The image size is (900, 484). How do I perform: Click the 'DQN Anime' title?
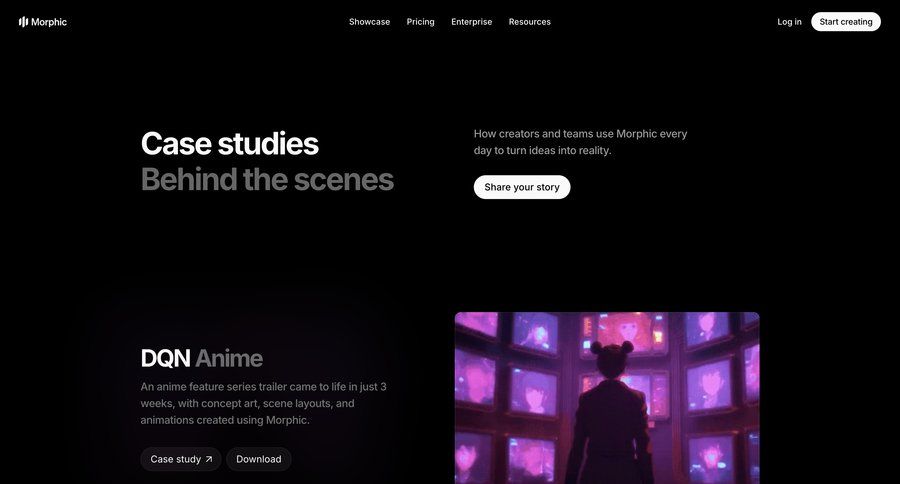pyautogui.click(x=201, y=358)
